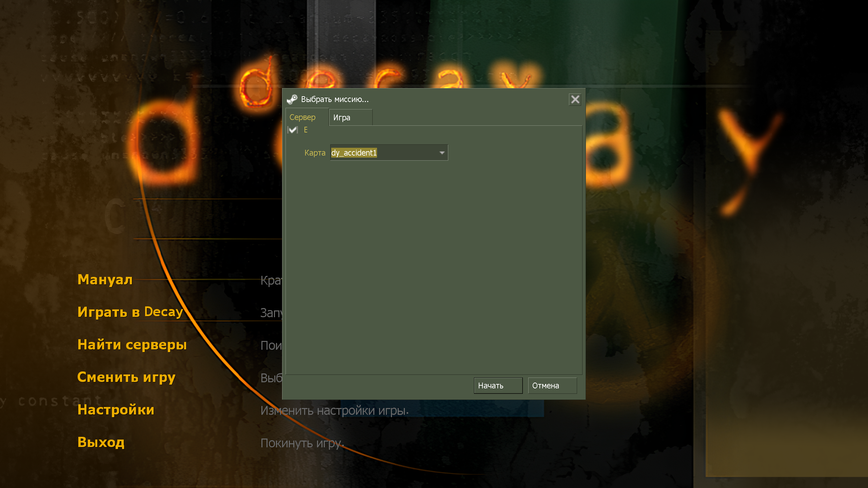Click the E label beside the checkbox

coord(305,130)
